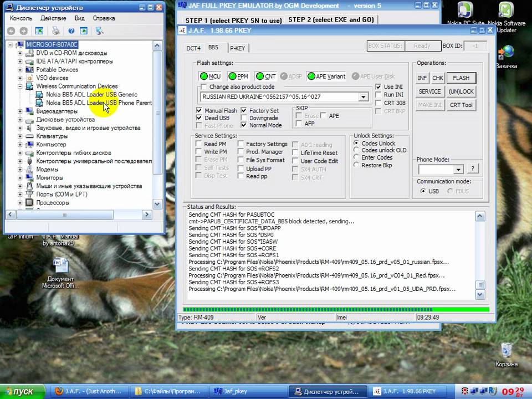The height and width of the screenshot is (399, 532).
Task: Open the Закачка desktop icon
Action: pos(506,57)
